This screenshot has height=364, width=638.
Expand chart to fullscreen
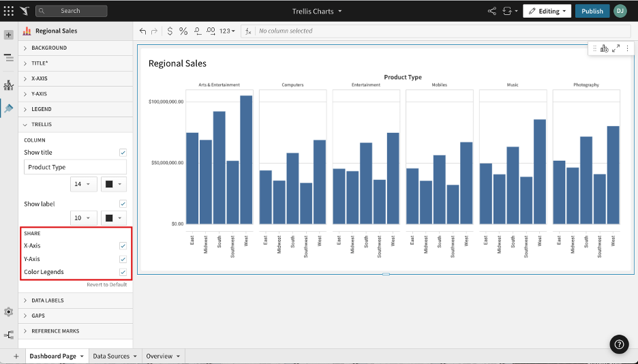click(616, 48)
